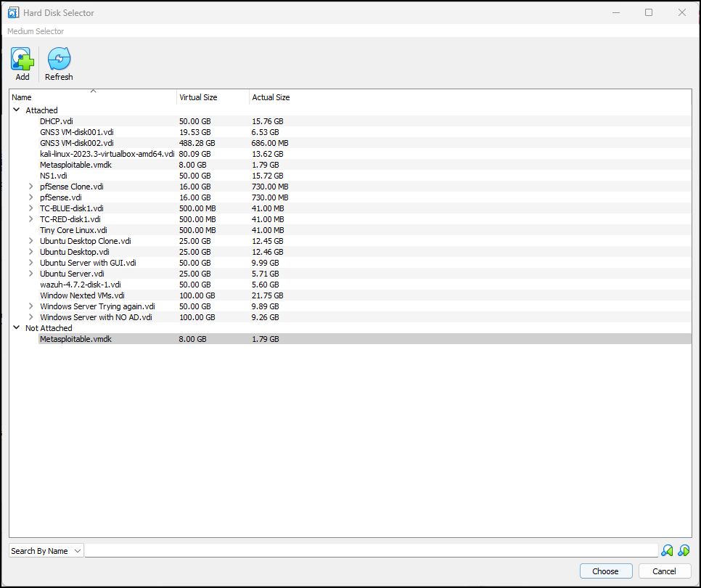
Task: Open the Search By Name dropdown
Action: (46, 551)
